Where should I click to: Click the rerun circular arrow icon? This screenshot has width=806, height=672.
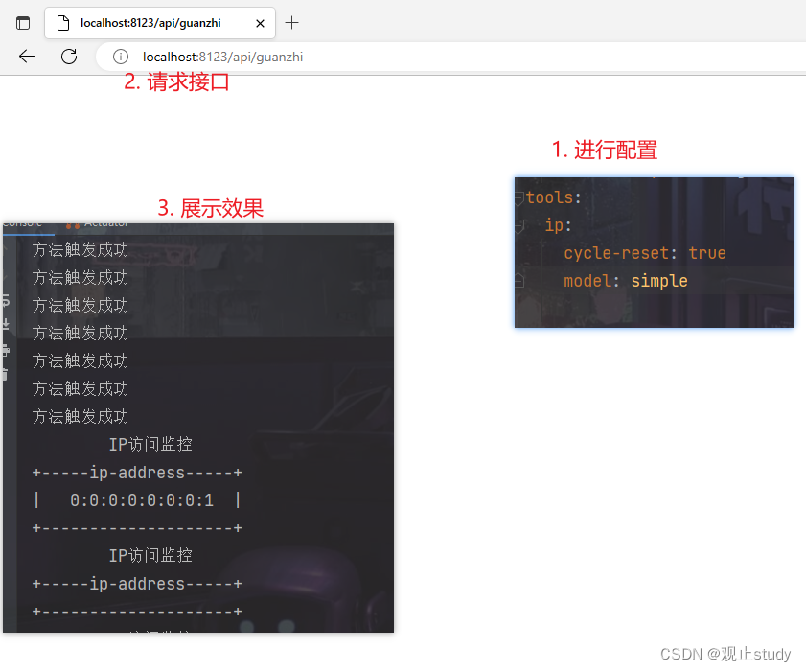tap(5, 301)
